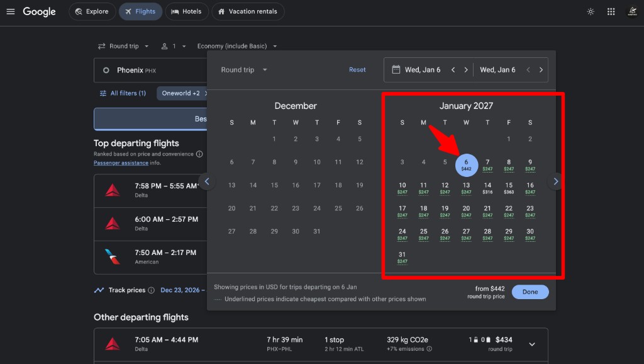Switch to the Flights tab
The image size is (644, 364).
point(140,11)
